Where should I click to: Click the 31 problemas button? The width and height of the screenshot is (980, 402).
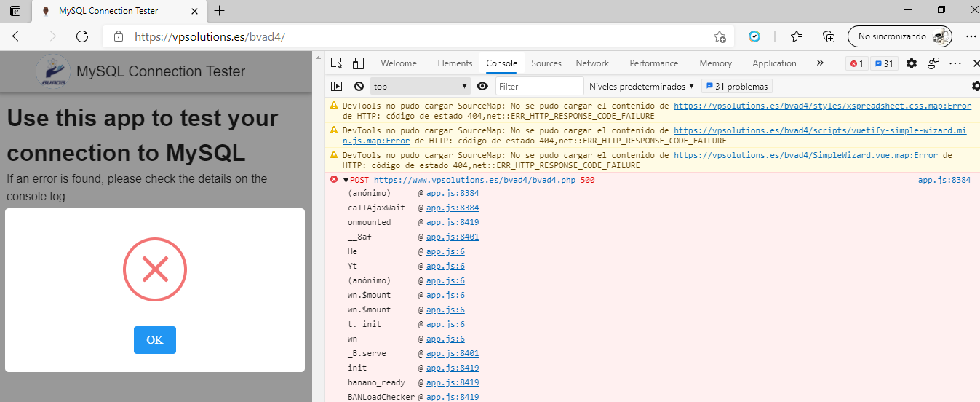[x=736, y=86]
